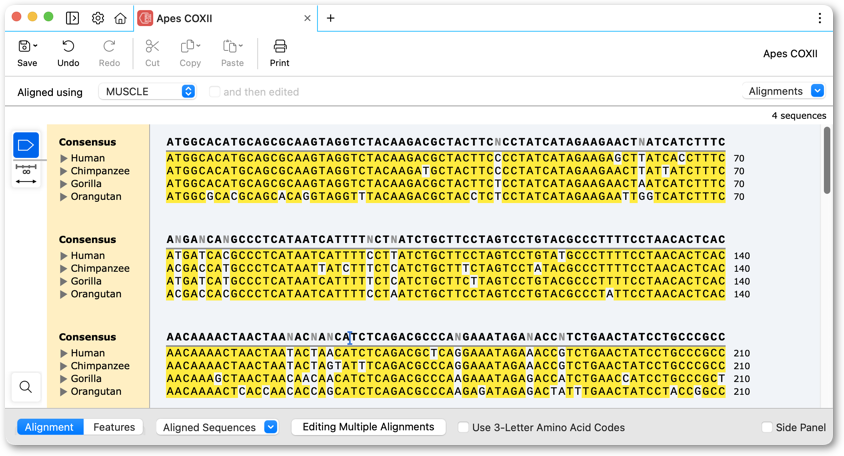Open the Alignments dropdown menu
The image size is (844, 456).
coord(783,91)
